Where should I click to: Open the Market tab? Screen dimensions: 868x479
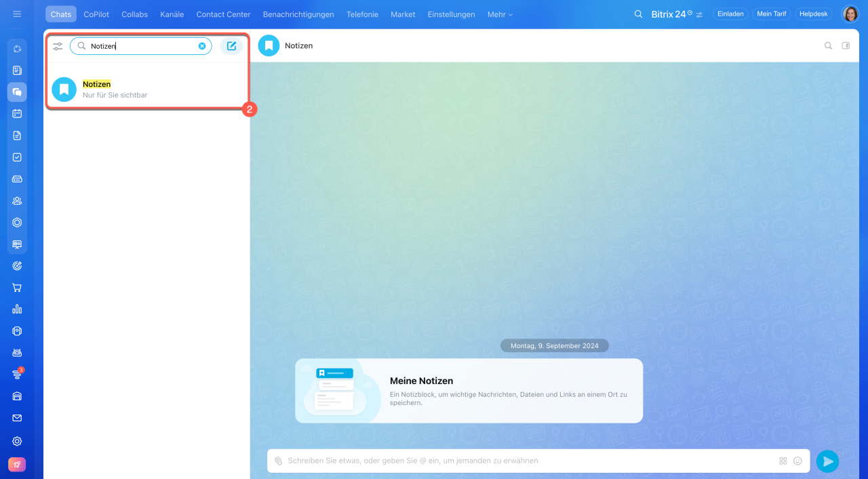pos(403,14)
